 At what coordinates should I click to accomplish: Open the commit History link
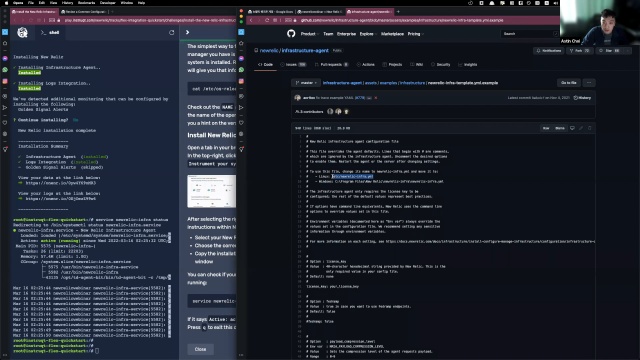[582, 98]
